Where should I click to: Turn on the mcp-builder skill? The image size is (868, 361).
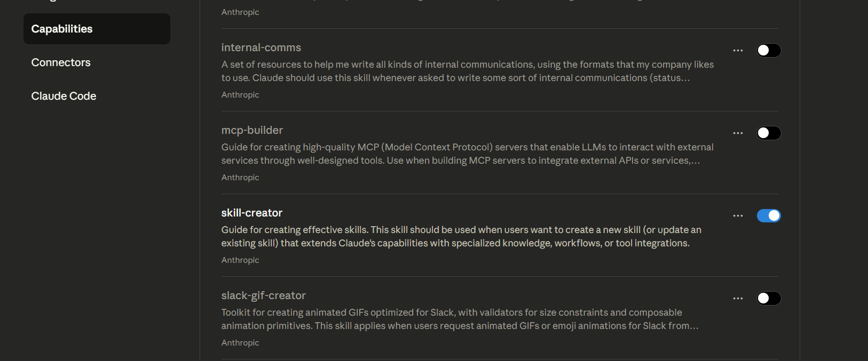769,133
